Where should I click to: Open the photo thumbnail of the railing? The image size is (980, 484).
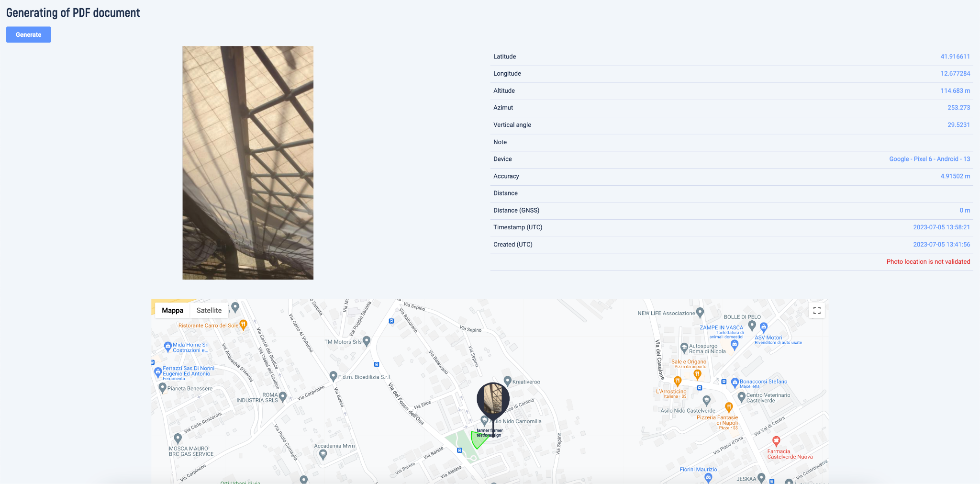[248, 163]
